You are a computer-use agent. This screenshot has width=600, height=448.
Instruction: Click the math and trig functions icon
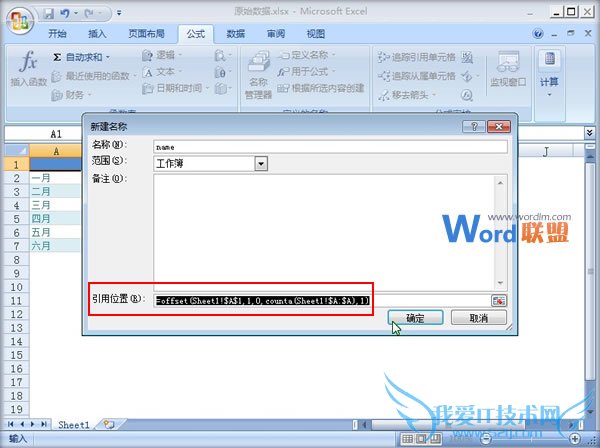[x=223, y=72]
